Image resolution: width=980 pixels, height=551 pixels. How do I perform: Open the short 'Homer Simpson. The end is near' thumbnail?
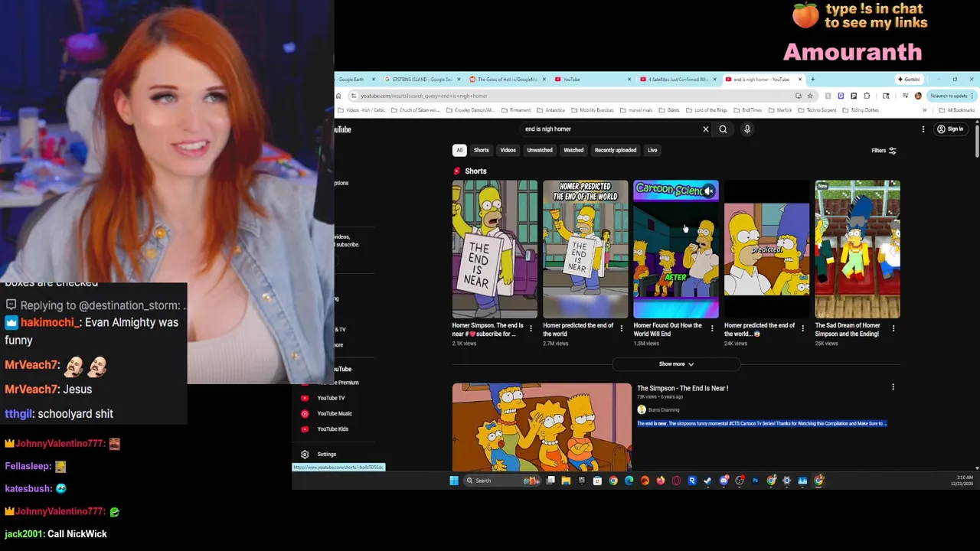tap(495, 249)
